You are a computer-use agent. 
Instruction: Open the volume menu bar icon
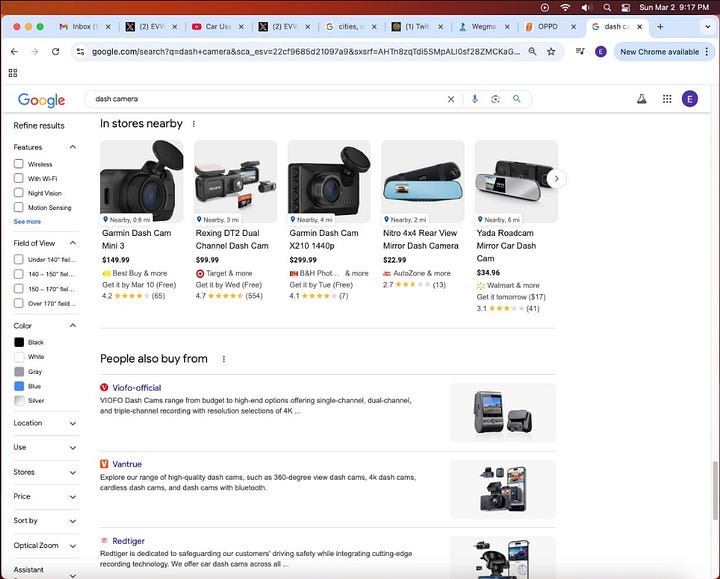pos(586,7)
